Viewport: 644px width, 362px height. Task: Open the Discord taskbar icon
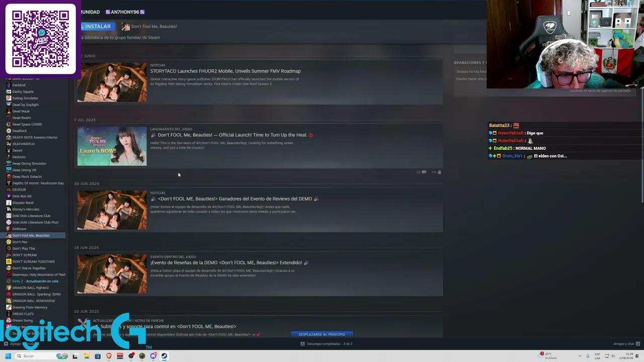coord(153,356)
